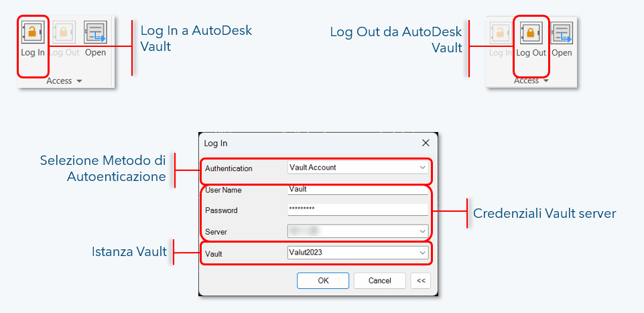This screenshot has height=313, width=644.
Task: Click the Password input field
Action: 358,210
